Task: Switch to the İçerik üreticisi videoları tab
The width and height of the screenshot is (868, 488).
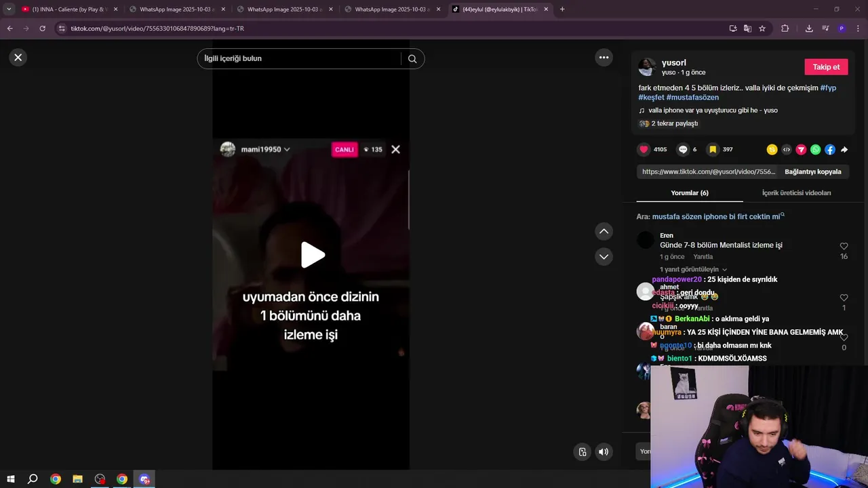Action: (796, 193)
